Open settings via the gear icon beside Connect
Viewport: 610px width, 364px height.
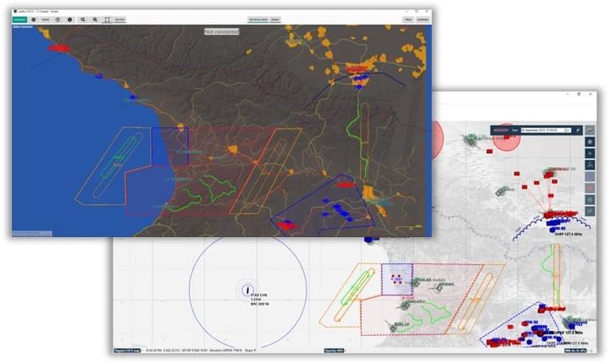pyautogui.click(x=33, y=19)
